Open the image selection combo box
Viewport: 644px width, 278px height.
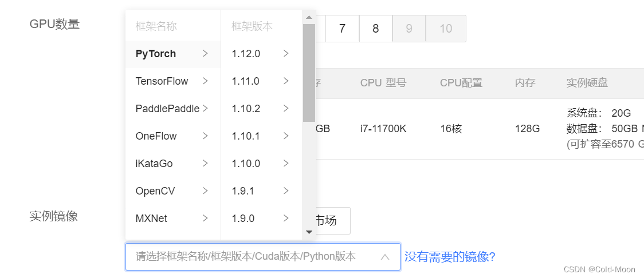[263, 257]
